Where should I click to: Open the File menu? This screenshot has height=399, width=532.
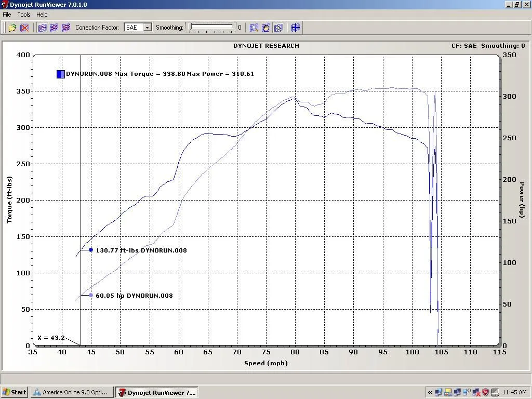tap(7, 15)
